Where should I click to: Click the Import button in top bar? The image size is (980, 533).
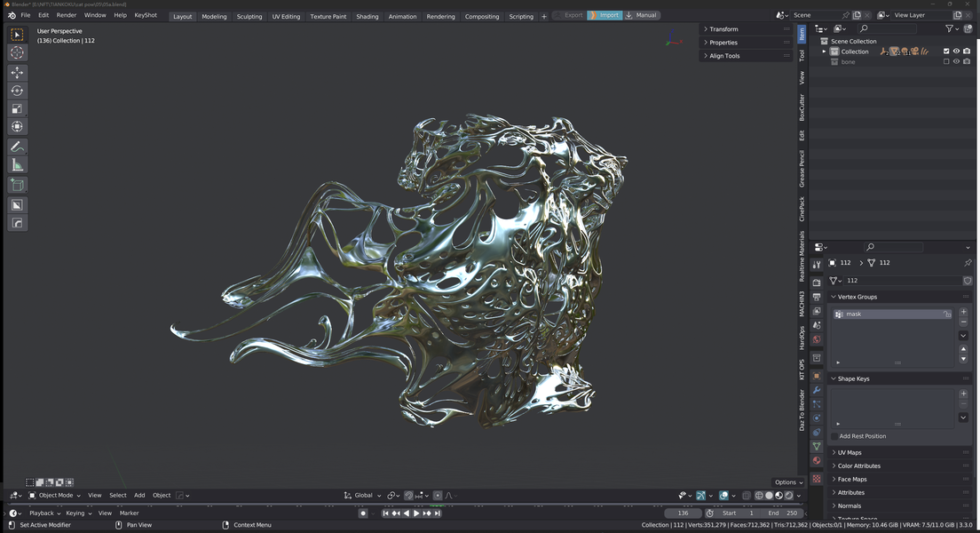click(x=605, y=15)
